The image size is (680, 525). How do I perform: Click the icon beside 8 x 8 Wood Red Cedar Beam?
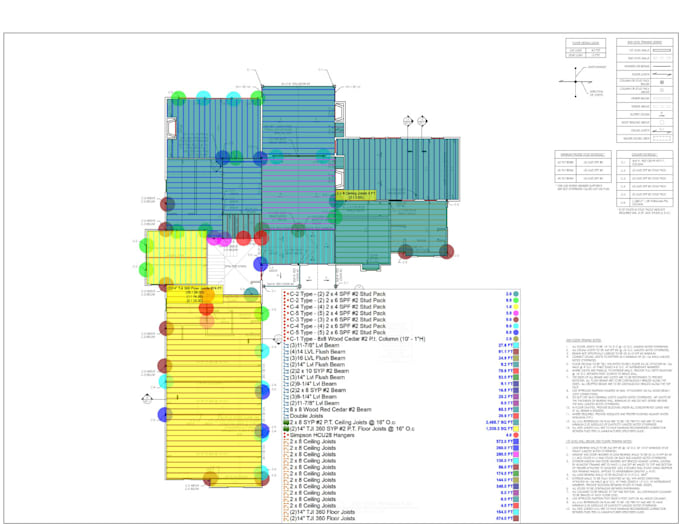(286, 410)
